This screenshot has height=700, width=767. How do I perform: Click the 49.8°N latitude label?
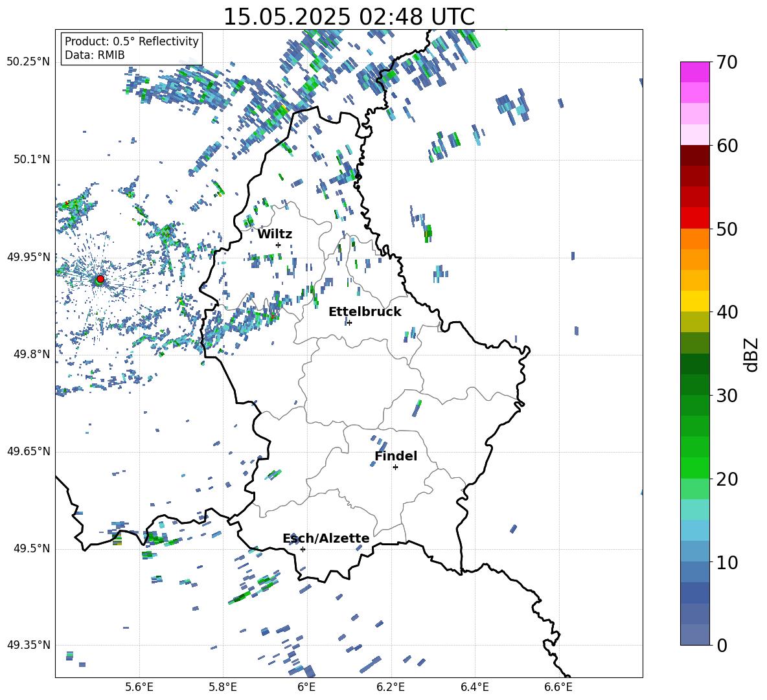pos(32,354)
